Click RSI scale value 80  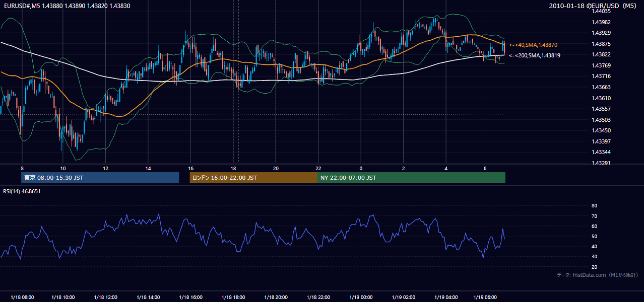[594, 206]
